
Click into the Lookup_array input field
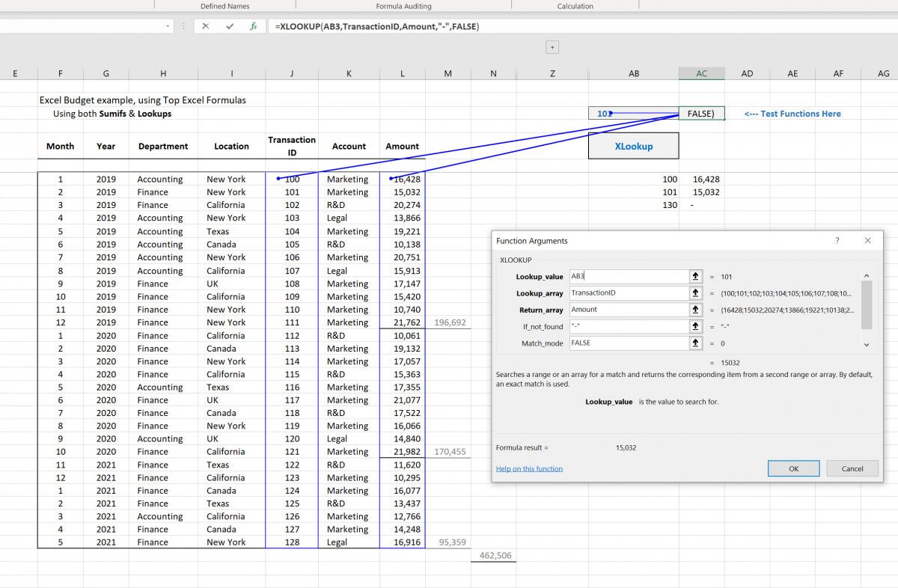[627, 293]
